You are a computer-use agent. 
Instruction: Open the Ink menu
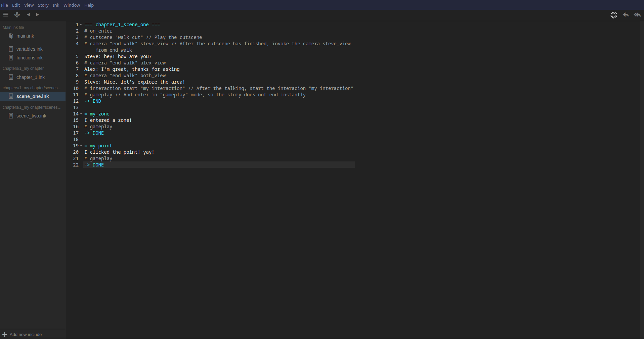click(x=56, y=5)
